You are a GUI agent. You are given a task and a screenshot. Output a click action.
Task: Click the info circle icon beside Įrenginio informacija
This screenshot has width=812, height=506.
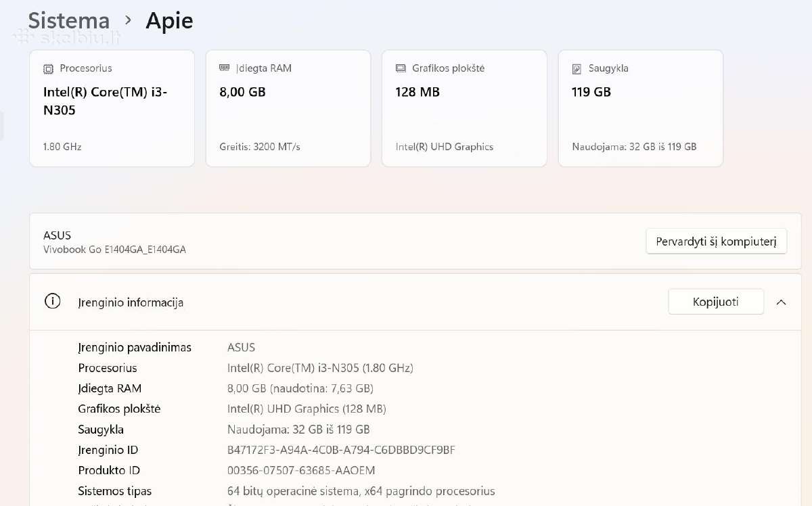[52, 302]
